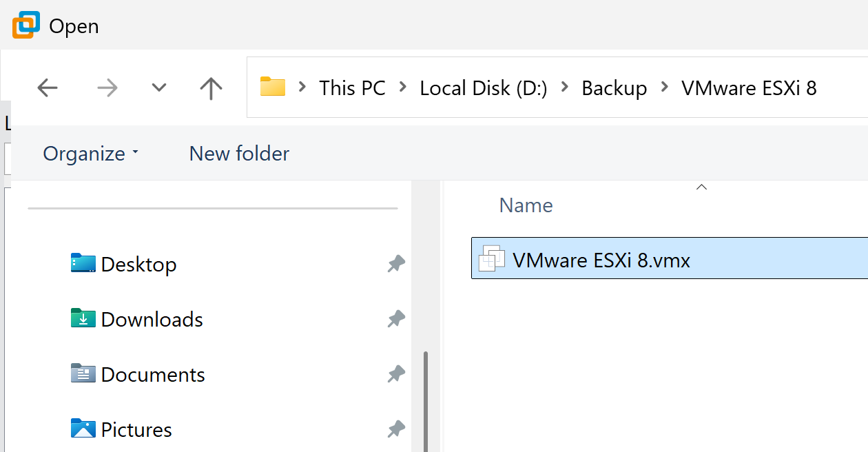The width and height of the screenshot is (868, 452).
Task: Select the Downloads folder icon in sidebar
Action: tap(83, 318)
